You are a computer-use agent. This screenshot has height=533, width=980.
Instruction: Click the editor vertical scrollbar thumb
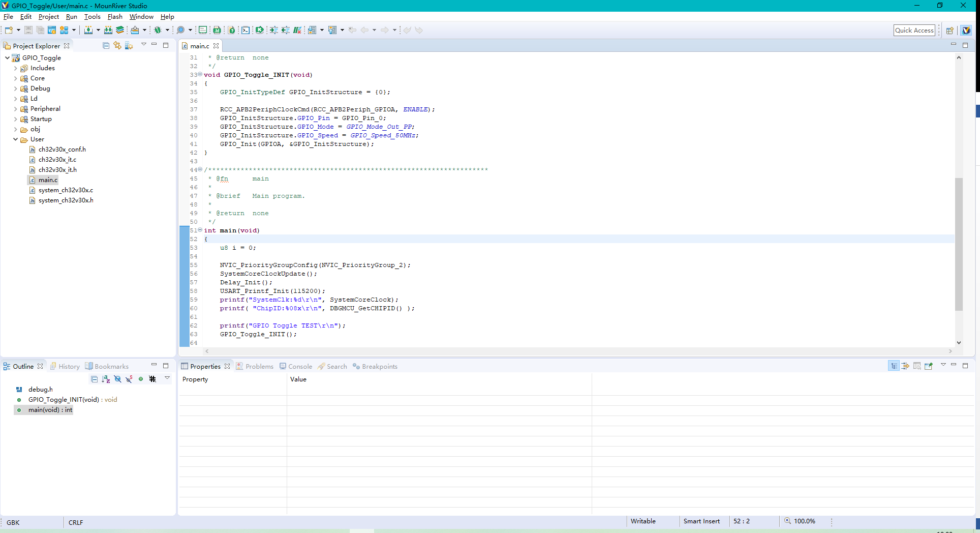point(959,244)
